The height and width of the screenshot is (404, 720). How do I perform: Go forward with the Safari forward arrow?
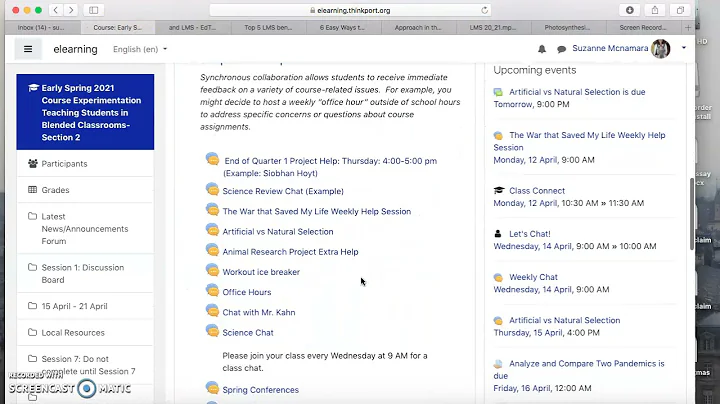pyautogui.click(x=71, y=10)
